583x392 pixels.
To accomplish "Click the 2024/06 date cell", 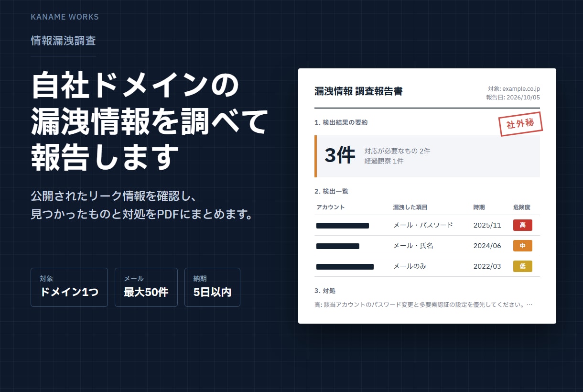I will pos(487,246).
